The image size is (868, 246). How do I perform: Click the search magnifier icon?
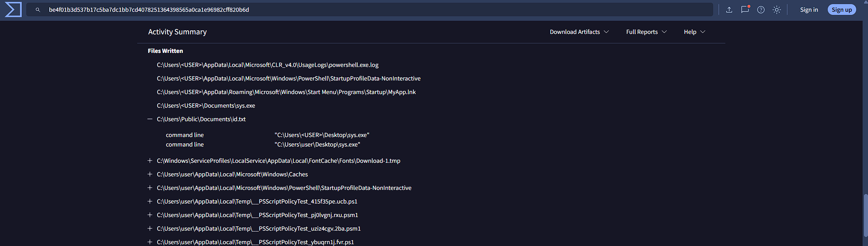point(38,9)
